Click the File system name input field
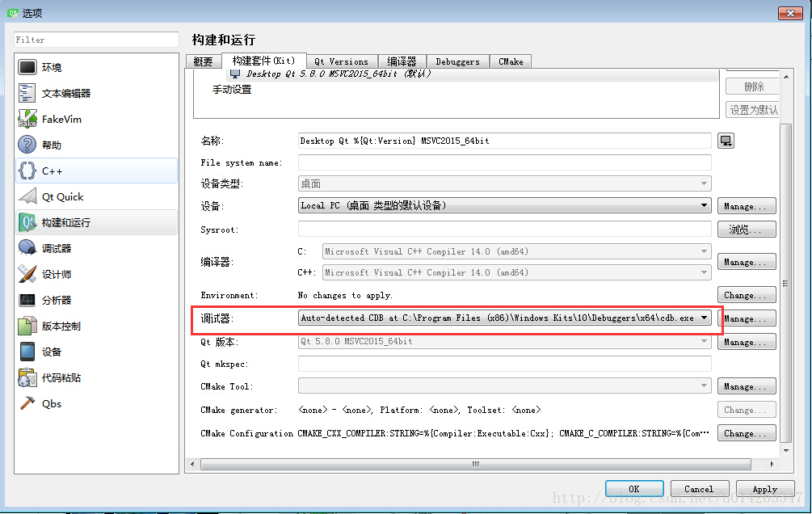This screenshot has width=812, height=514. point(504,162)
